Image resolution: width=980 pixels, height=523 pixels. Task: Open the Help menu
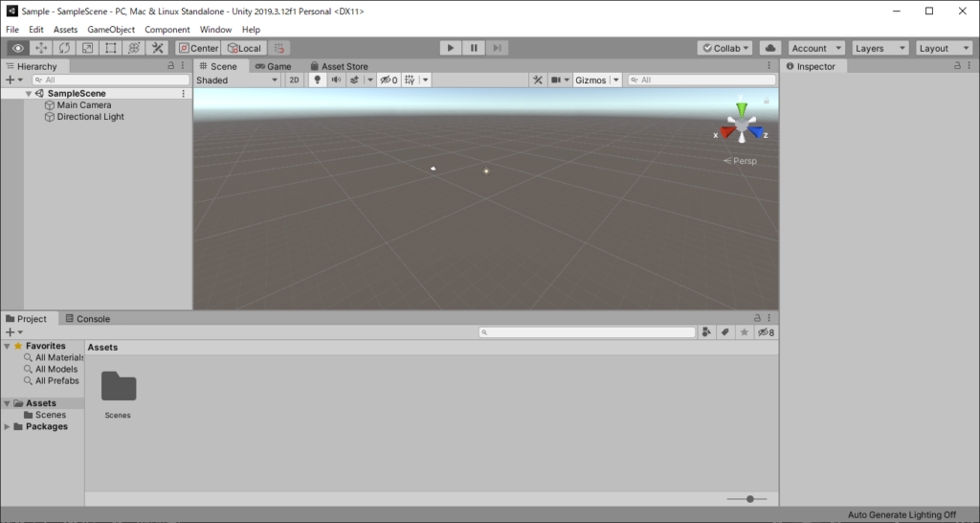[251, 30]
